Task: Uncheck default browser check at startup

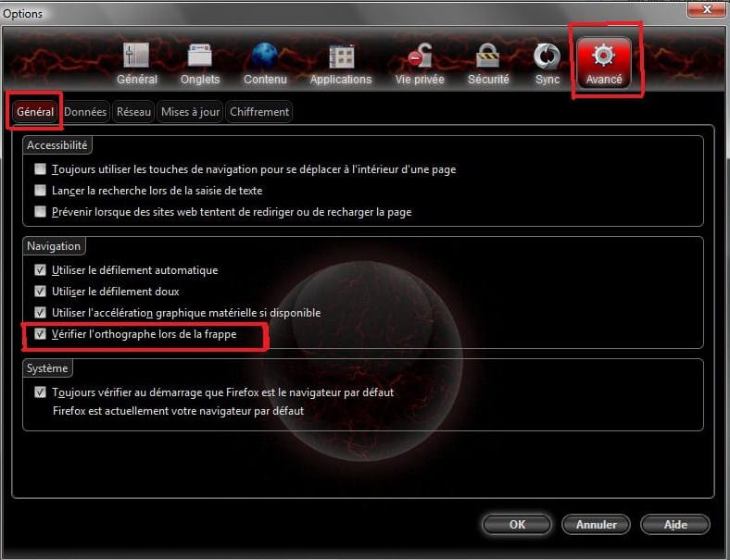Action: pyautogui.click(x=41, y=392)
